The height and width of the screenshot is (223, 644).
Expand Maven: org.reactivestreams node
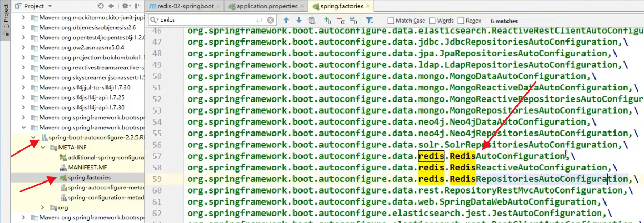point(24,67)
